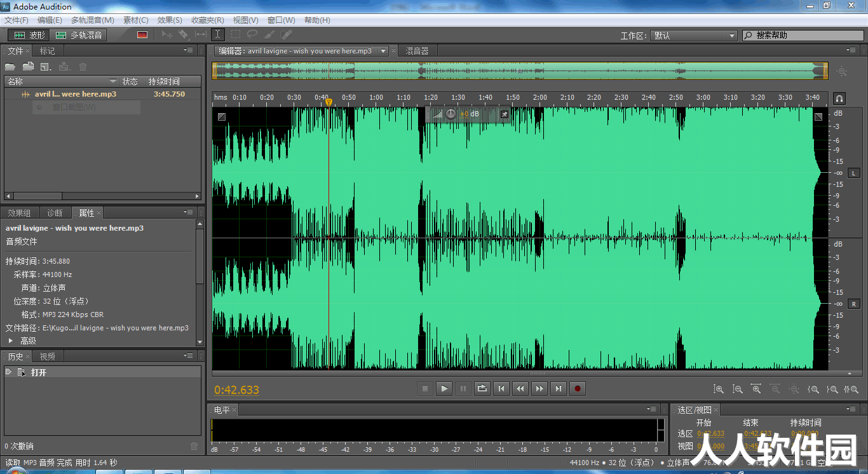868x474 pixels.
Task: Select the Move tool in the toolbar
Action: (x=166, y=34)
